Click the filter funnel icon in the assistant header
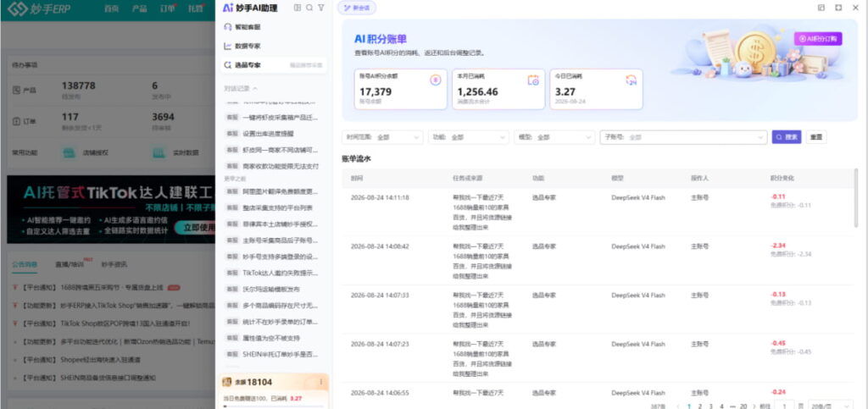Image resolution: width=868 pixels, height=409 pixels. (321, 8)
